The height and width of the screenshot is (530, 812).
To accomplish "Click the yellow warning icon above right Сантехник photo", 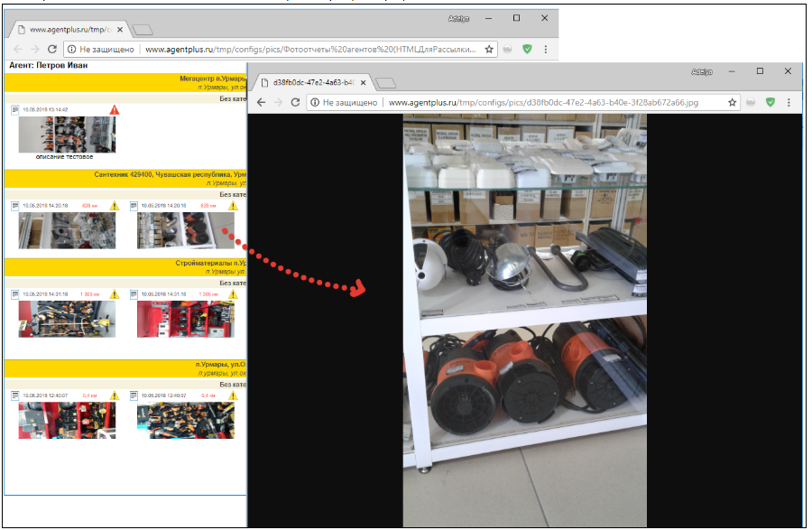I will (x=233, y=206).
